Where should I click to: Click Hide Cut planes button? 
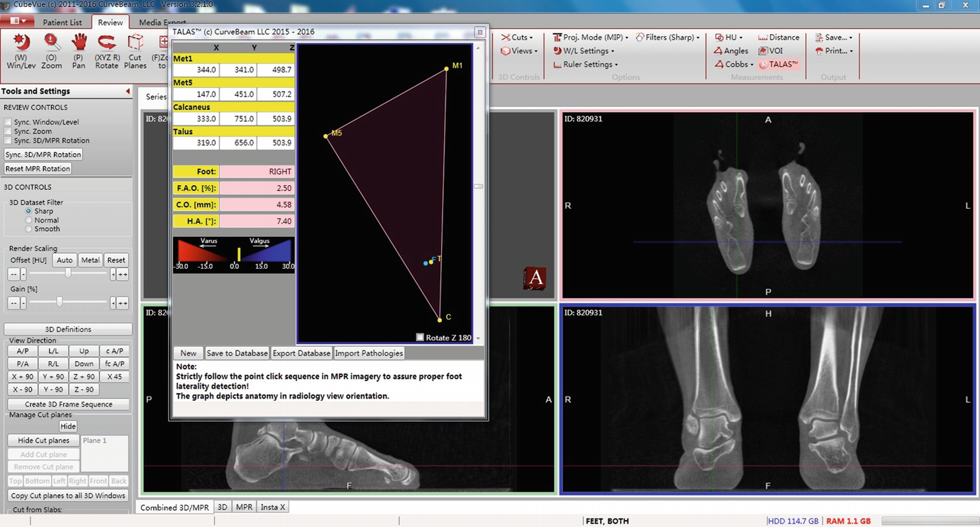[x=43, y=440]
